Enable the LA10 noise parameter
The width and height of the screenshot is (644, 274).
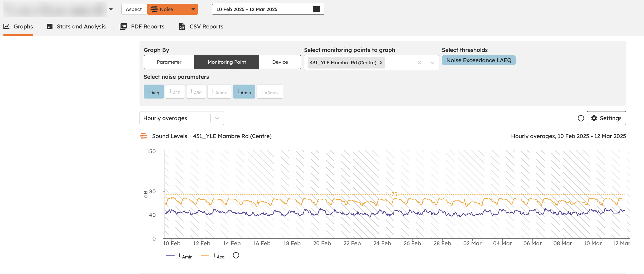[175, 92]
